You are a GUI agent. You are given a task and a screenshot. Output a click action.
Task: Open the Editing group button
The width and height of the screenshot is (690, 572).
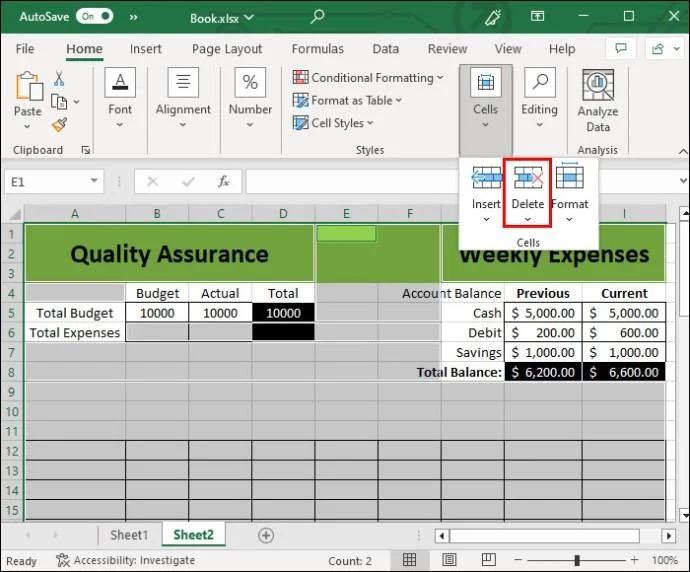[x=539, y=100]
